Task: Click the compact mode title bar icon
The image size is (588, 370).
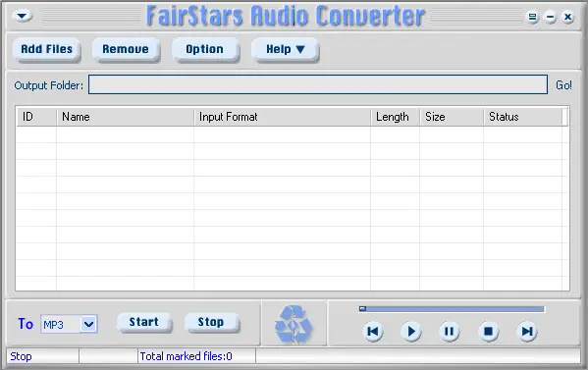Action: point(532,17)
